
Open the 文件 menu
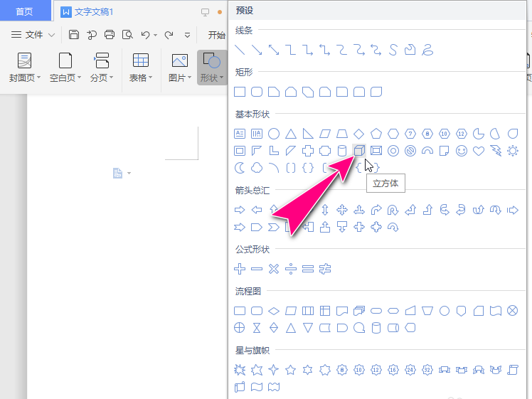[x=33, y=35]
